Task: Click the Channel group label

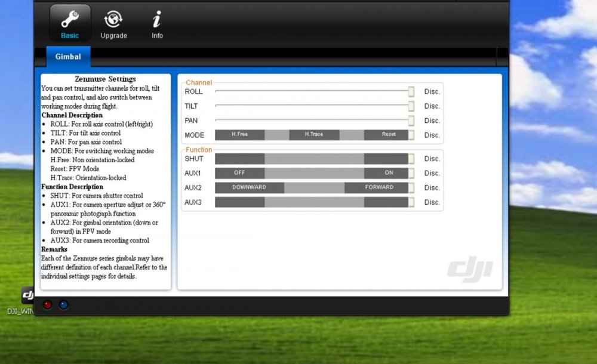Action: 199,82
